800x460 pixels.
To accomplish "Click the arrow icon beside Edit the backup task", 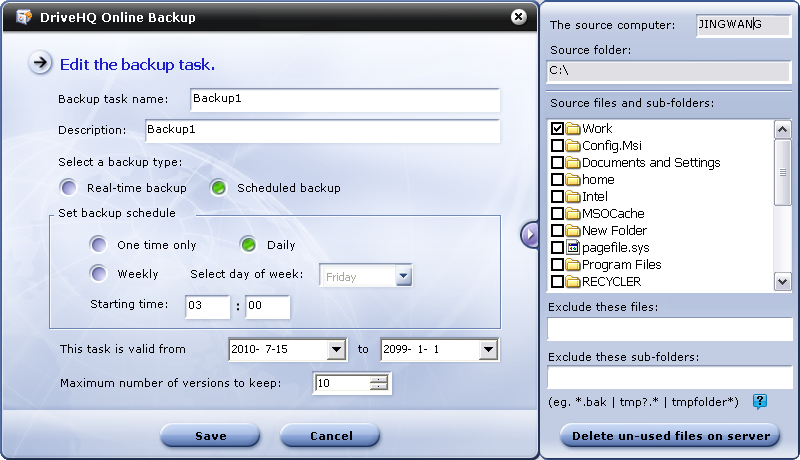I will tap(39, 64).
